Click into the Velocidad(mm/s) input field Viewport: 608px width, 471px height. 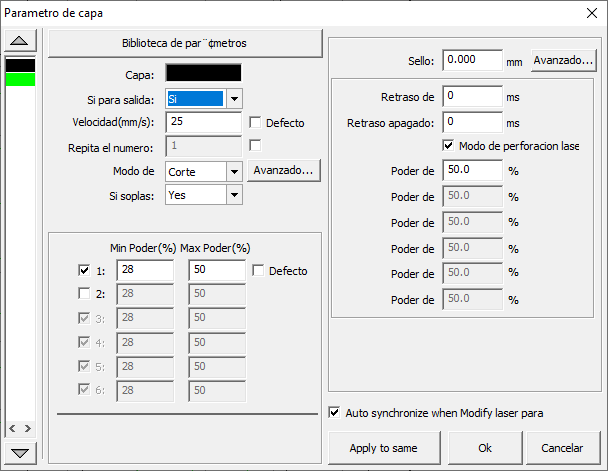[x=203, y=122]
